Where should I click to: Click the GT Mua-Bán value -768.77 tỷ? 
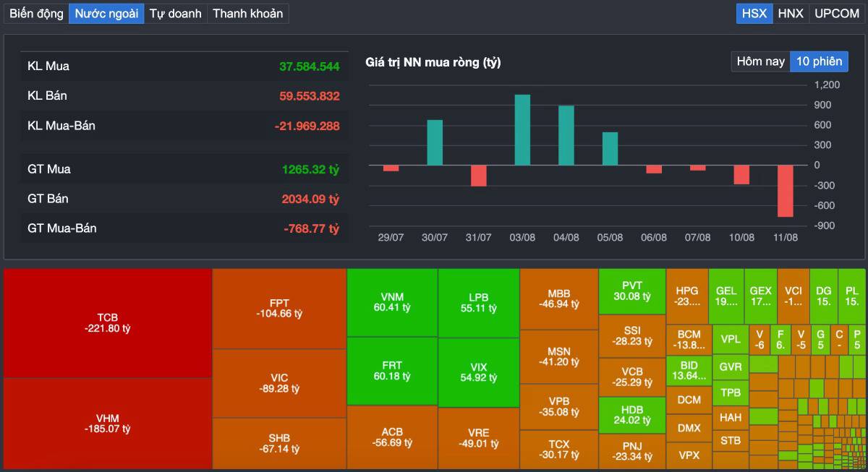(x=312, y=228)
